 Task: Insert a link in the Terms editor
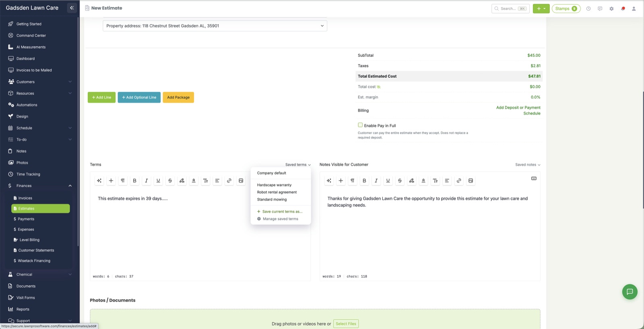[x=229, y=181]
